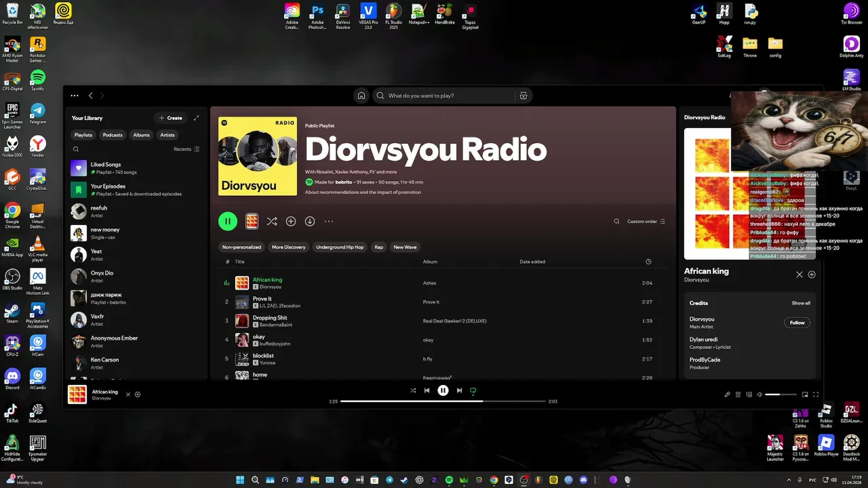Hide African king from the player bar
Screen dimensions: 868x488
pos(127,394)
